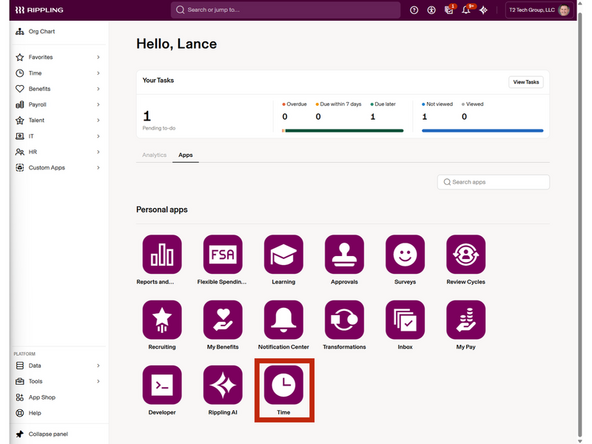Select the Apps tab

click(185, 155)
